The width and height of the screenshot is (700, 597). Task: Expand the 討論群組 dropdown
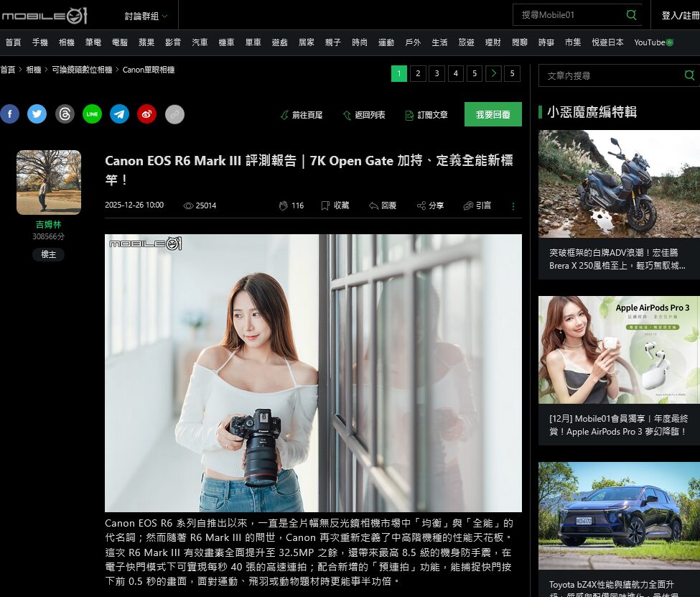click(146, 16)
